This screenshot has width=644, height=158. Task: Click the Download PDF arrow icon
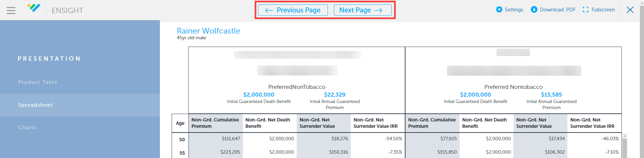[534, 9]
